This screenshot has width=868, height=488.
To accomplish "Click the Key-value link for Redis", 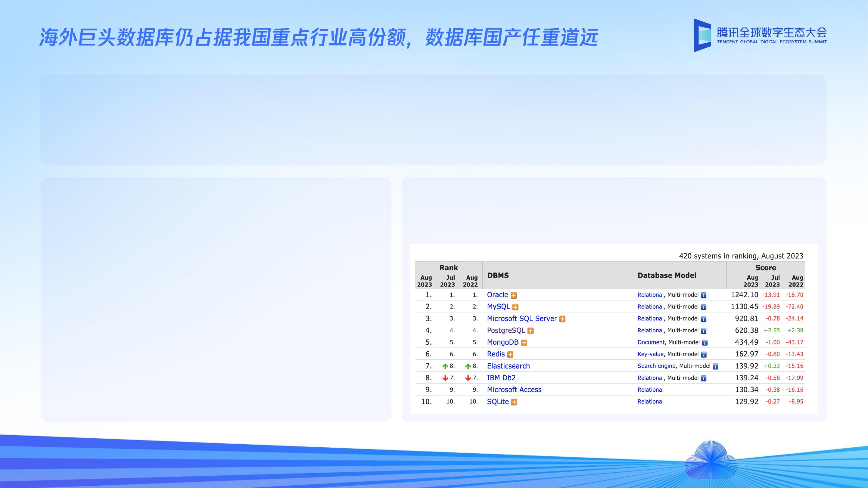I will point(650,354).
